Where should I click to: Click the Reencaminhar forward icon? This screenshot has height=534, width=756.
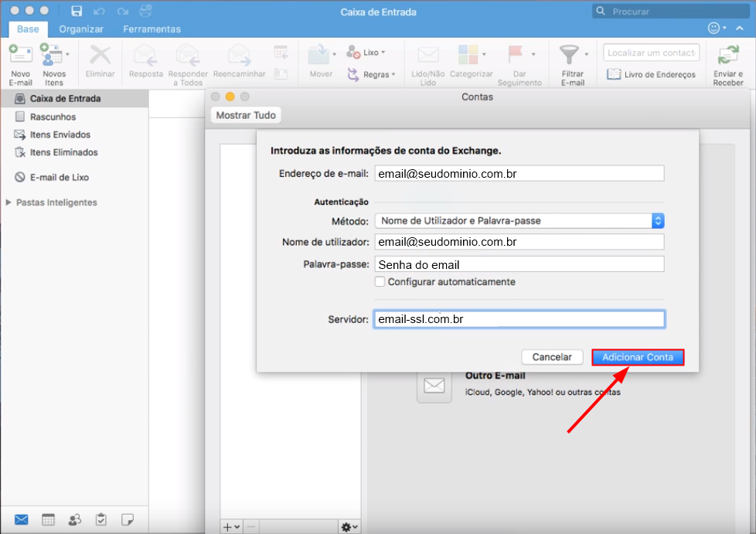tap(239, 55)
